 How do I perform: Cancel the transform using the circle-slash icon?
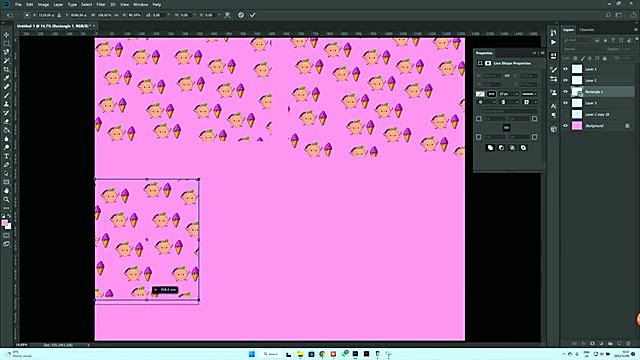click(x=241, y=15)
